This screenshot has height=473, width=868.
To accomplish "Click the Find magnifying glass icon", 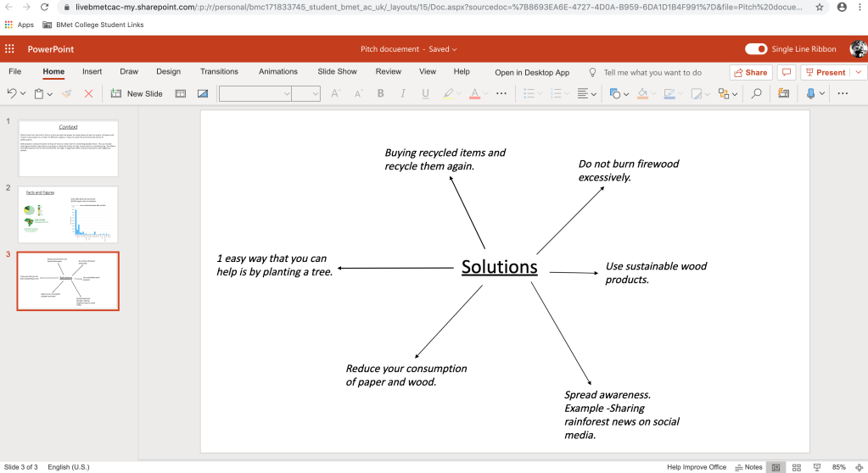I will (756, 93).
